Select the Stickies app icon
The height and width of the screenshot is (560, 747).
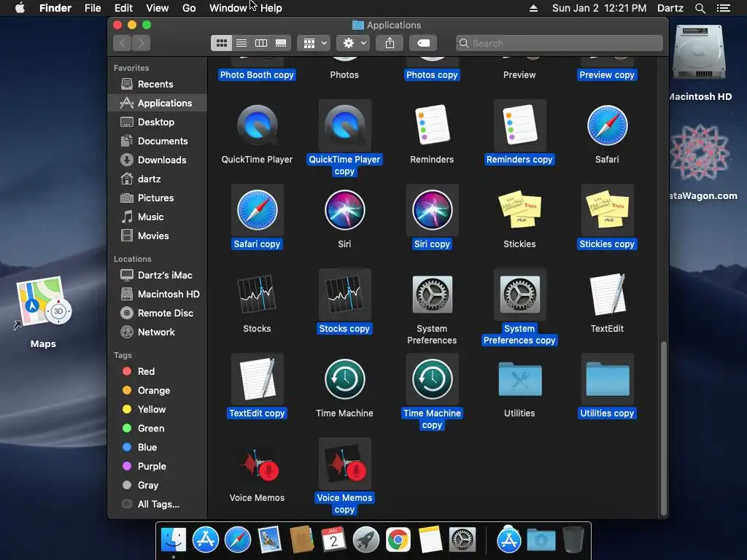(x=519, y=210)
